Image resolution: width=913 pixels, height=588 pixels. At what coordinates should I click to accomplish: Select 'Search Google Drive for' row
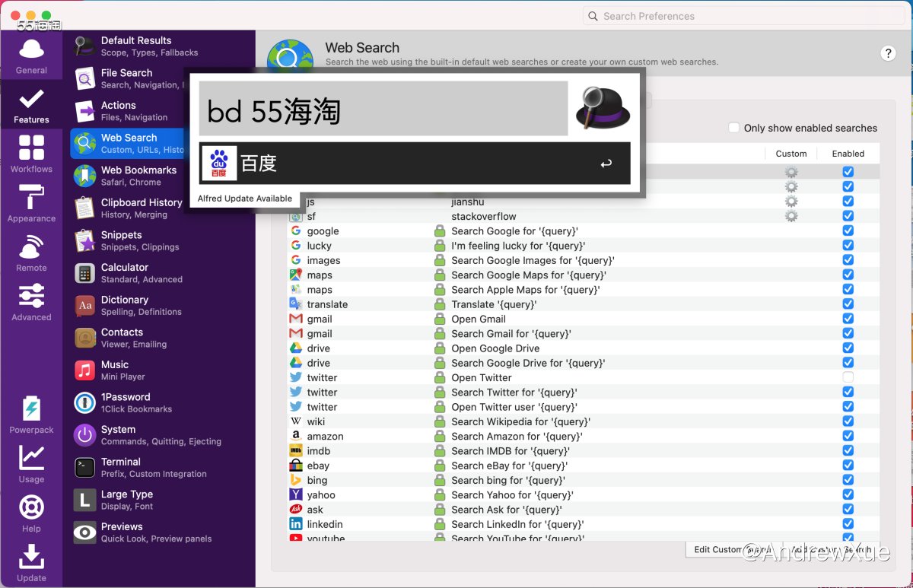[583, 363]
